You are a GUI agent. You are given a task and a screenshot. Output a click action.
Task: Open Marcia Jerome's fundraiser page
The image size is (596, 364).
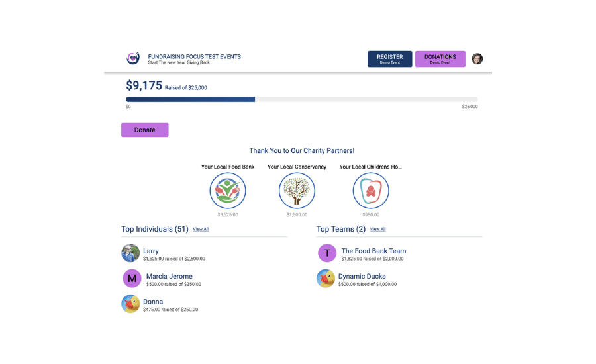tap(169, 276)
